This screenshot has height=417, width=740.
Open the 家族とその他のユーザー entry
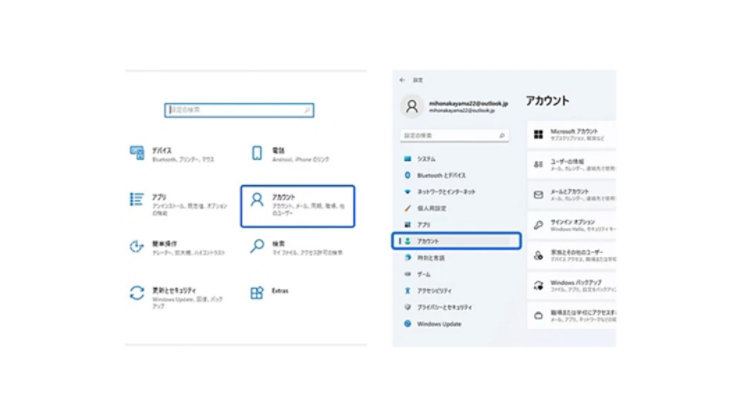571,256
